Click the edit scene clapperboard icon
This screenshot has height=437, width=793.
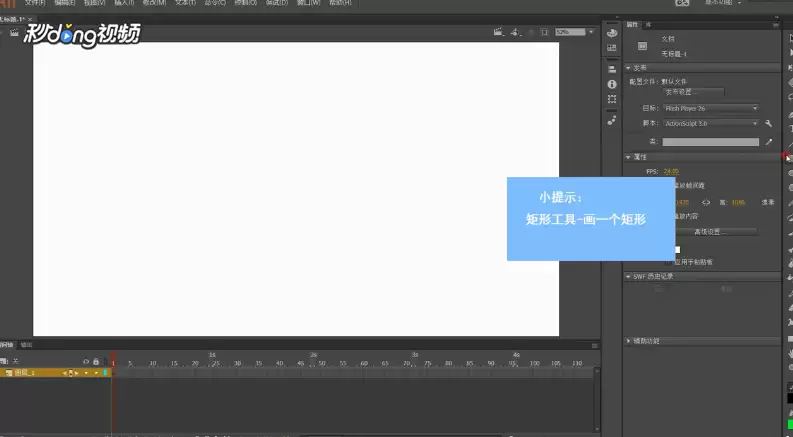click(x=498, y=32)
